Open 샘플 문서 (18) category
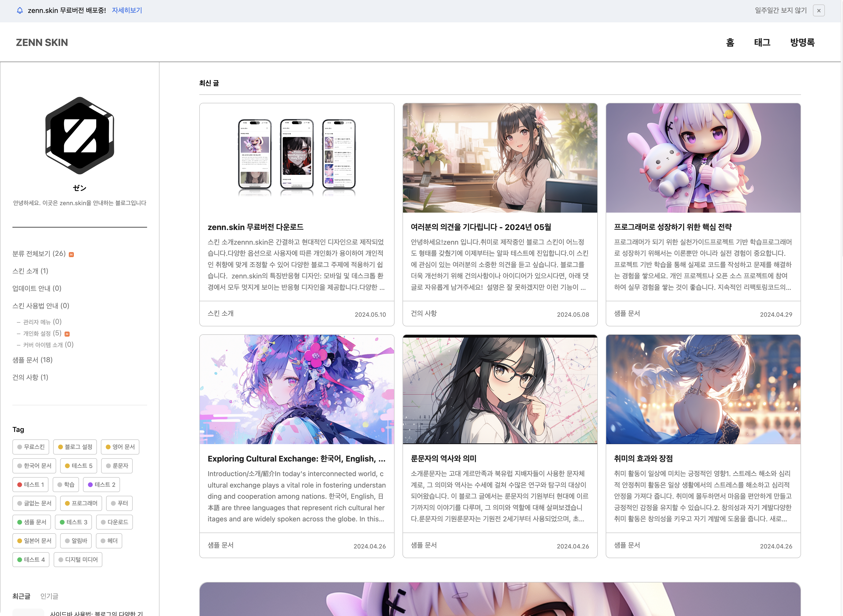The image size is (843, 616). [33, 360]
